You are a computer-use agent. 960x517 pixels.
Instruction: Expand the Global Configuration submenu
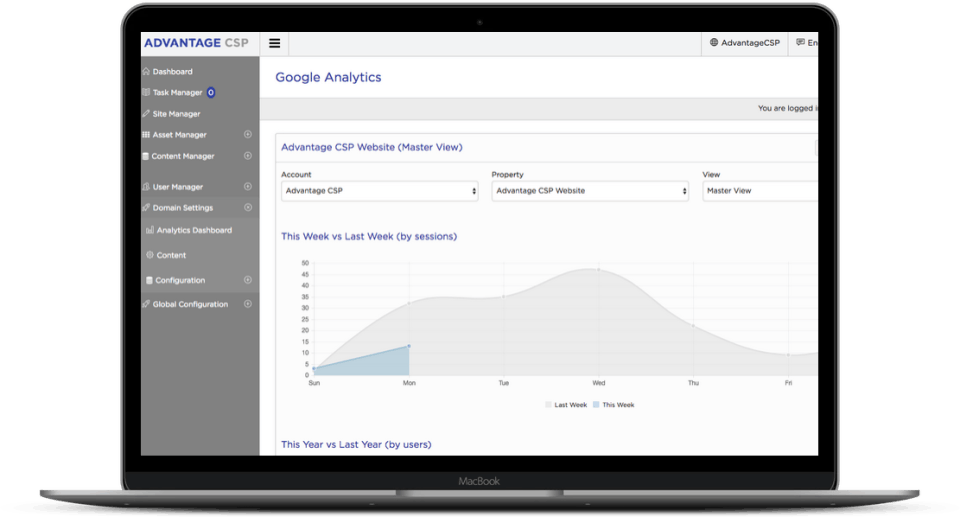click(248, 304)
